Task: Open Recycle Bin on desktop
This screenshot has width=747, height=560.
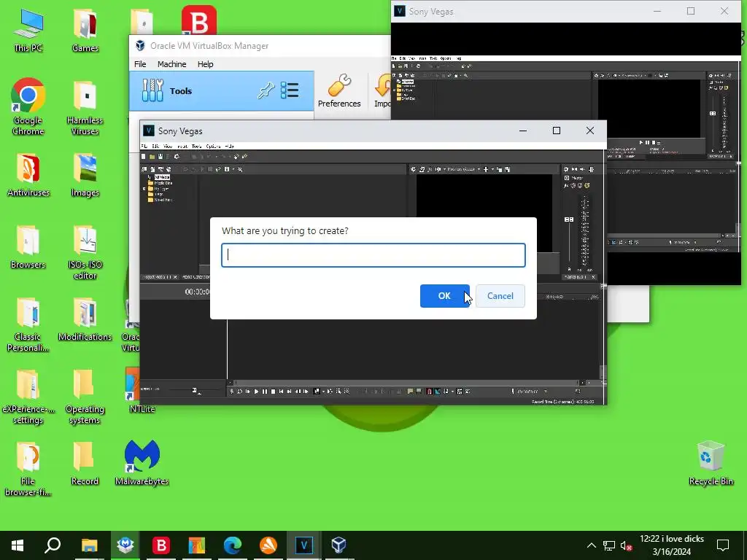Action: tap(711, 463)
